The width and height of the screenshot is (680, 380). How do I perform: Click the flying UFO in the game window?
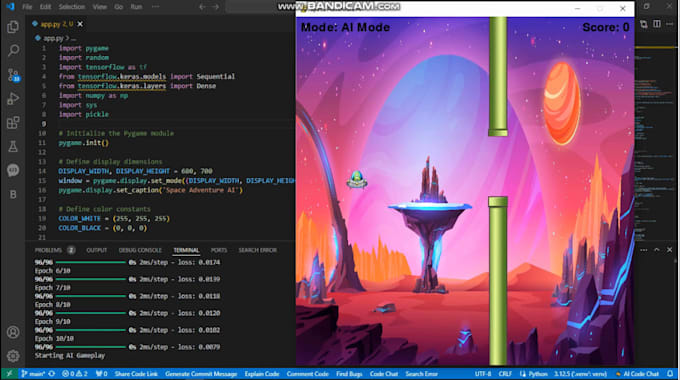point(357,180)
